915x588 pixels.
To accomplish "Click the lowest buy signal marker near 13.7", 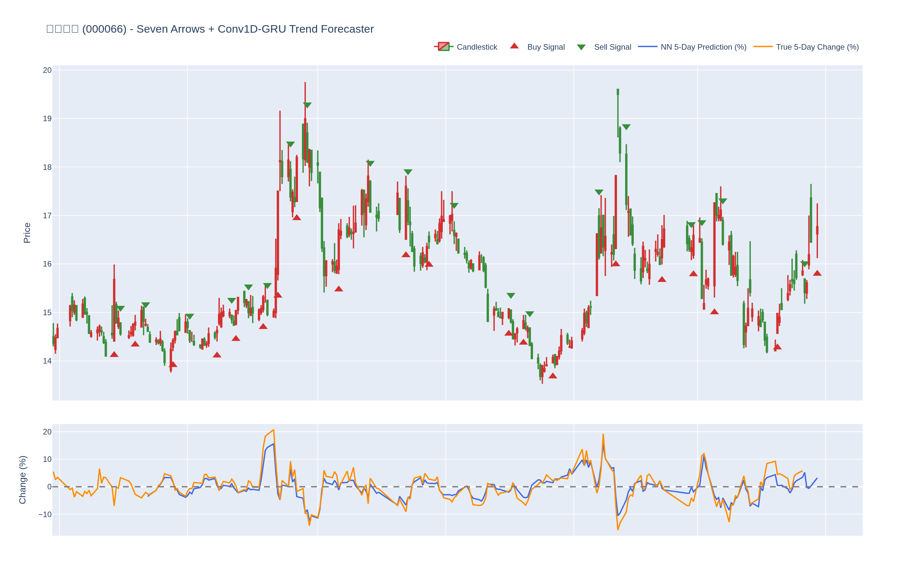I will (553, 376).
